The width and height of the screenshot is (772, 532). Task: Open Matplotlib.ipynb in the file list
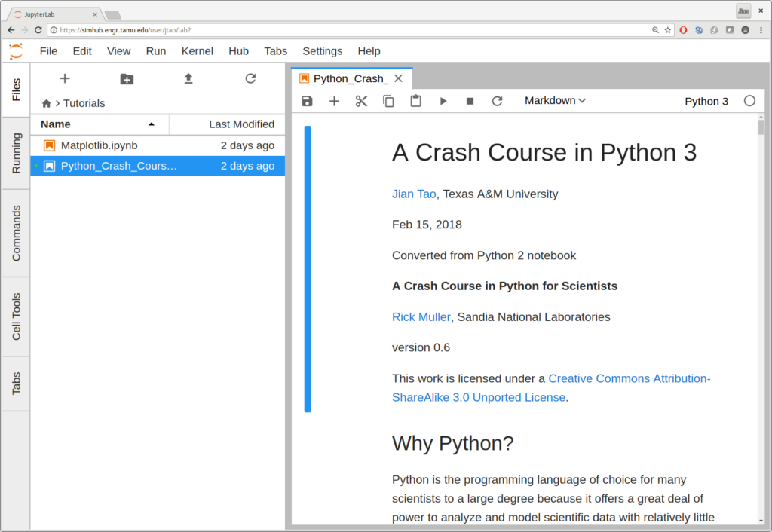99,145
